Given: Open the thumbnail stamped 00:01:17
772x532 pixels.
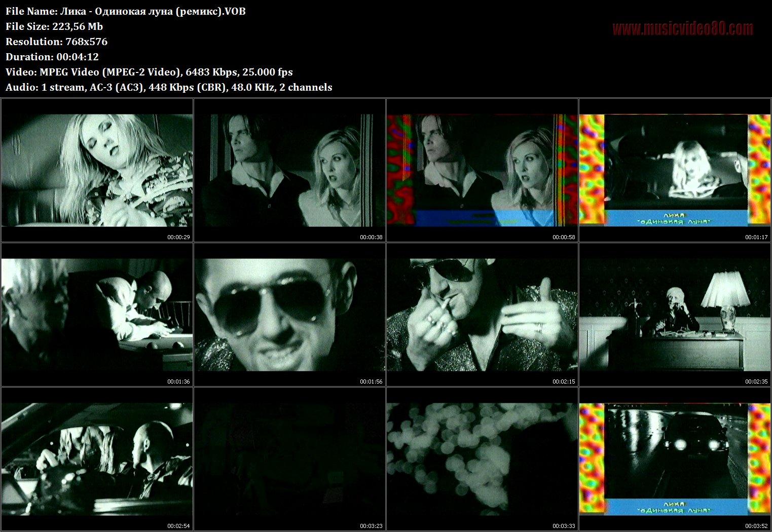Looking at the screenshot, I should point(675,170).
